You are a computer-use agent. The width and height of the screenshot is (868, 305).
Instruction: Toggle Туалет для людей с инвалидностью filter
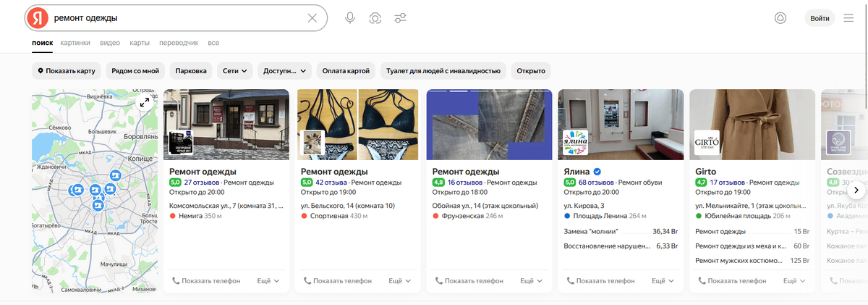point(443,71)
